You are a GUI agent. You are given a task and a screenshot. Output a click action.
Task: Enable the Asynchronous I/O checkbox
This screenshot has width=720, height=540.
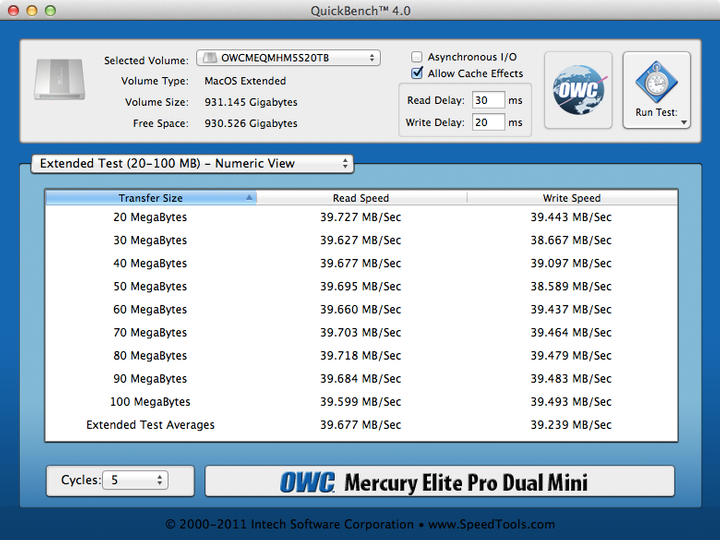418,58
